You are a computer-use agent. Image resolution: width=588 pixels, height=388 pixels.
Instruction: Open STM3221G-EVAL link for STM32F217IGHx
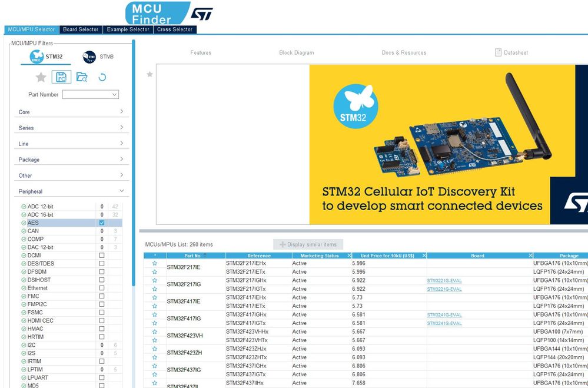tap(444, 281)
